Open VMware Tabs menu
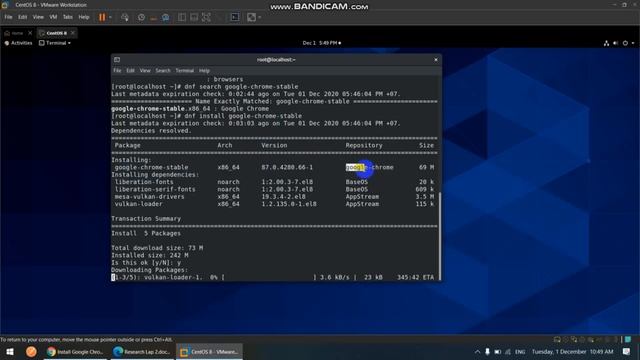This screenshot has width=640, height=360. (x=68, y=17)
